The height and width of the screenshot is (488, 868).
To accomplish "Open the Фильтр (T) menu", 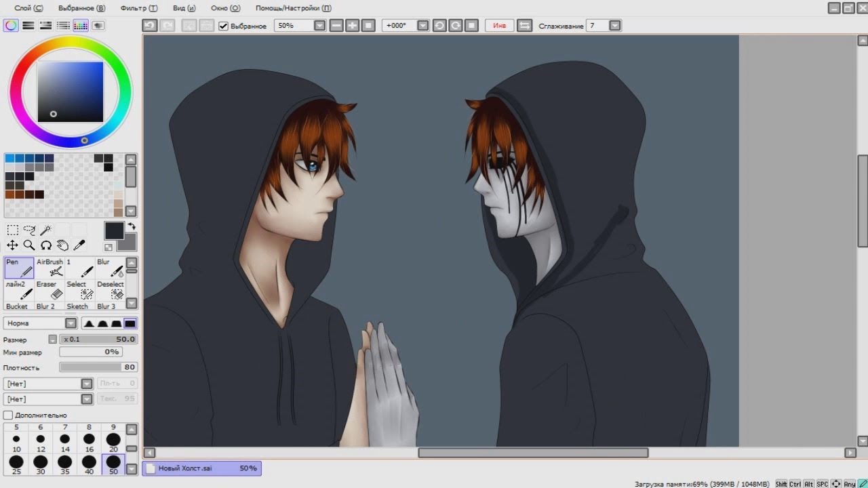I will [x=139, y=8].
